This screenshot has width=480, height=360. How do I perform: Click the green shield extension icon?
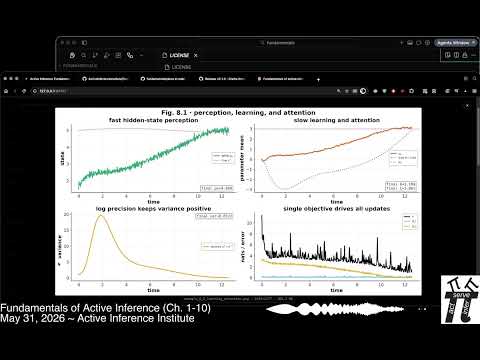point(384,91)
